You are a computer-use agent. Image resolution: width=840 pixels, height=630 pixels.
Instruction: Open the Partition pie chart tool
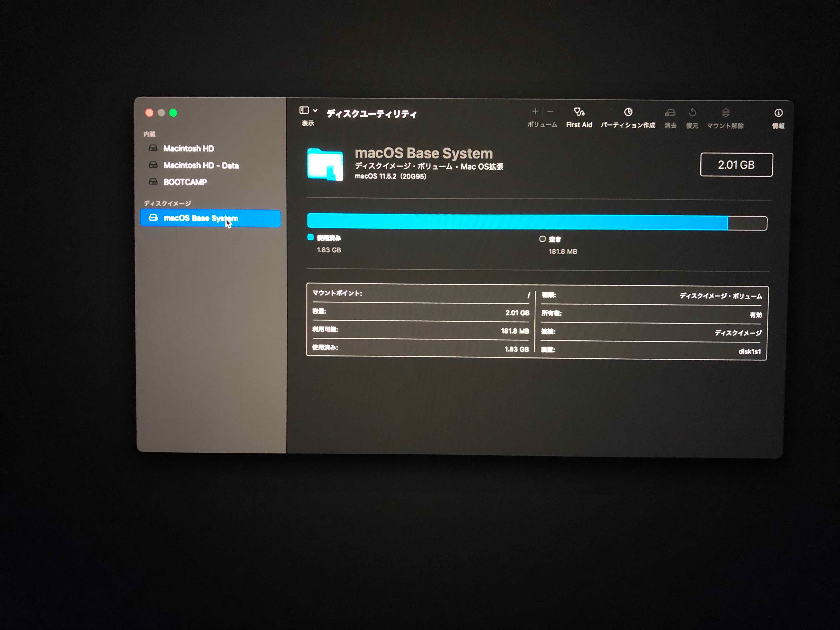click(628, 112)
